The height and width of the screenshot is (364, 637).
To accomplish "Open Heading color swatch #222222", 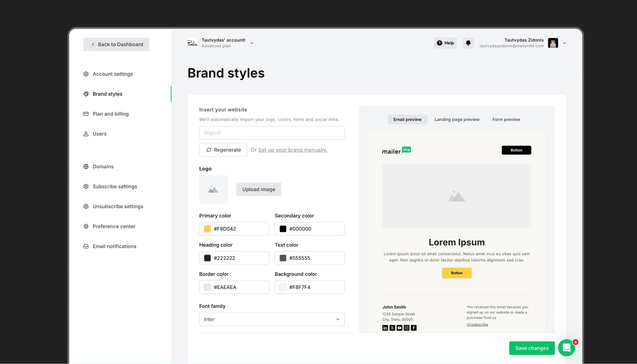I will pyautogui.click(x=207, y=258).
